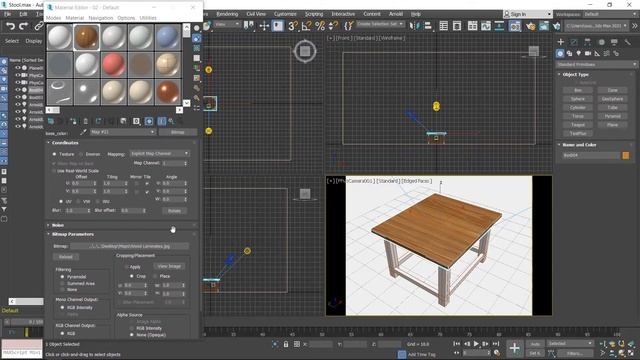Open the Arnold menu
640x360 pixels.
[396, 14]
